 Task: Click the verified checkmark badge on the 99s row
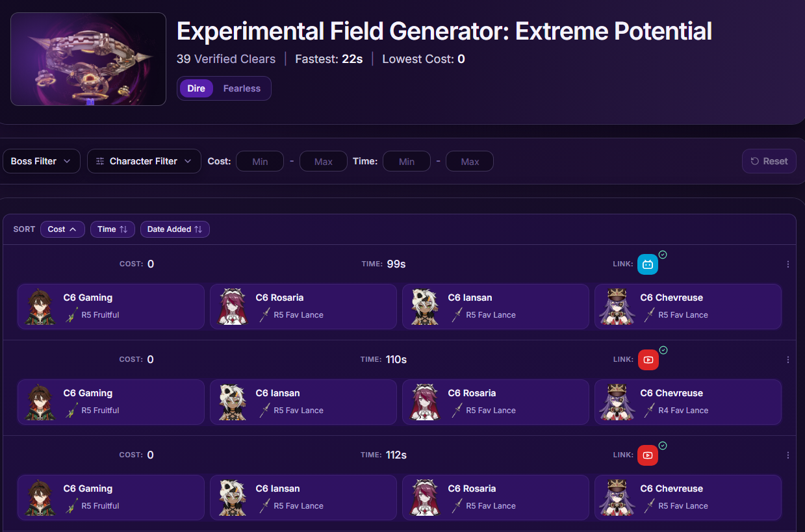663,255
